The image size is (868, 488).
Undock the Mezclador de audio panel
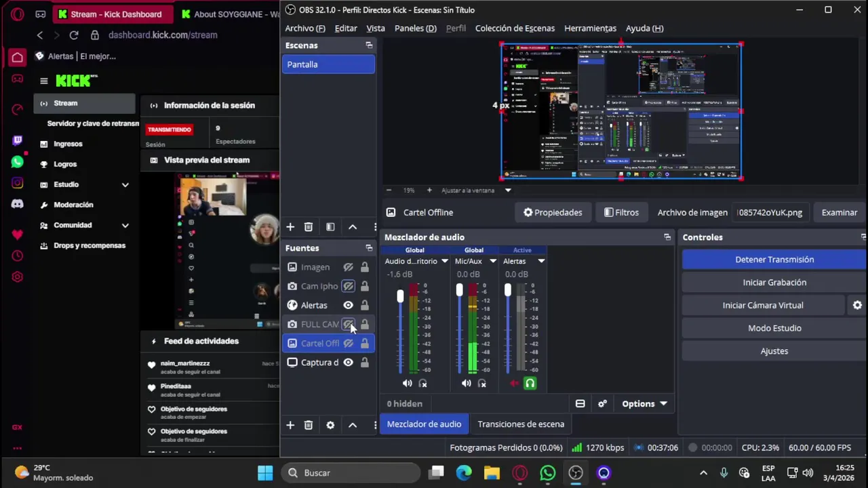click(667, 237)
